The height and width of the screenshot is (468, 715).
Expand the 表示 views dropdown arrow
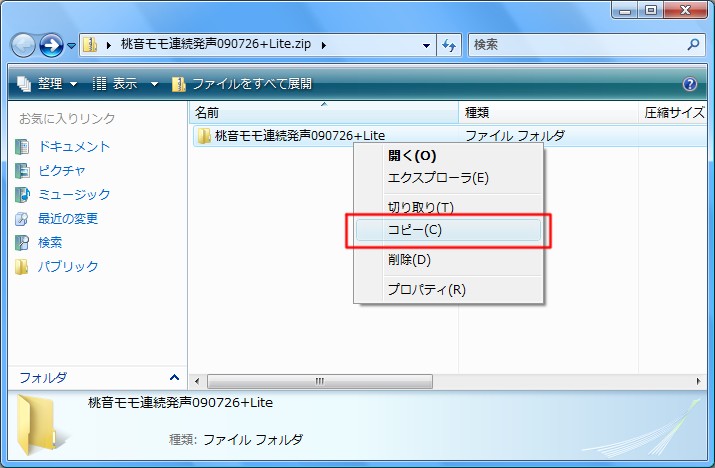(154, 84)
